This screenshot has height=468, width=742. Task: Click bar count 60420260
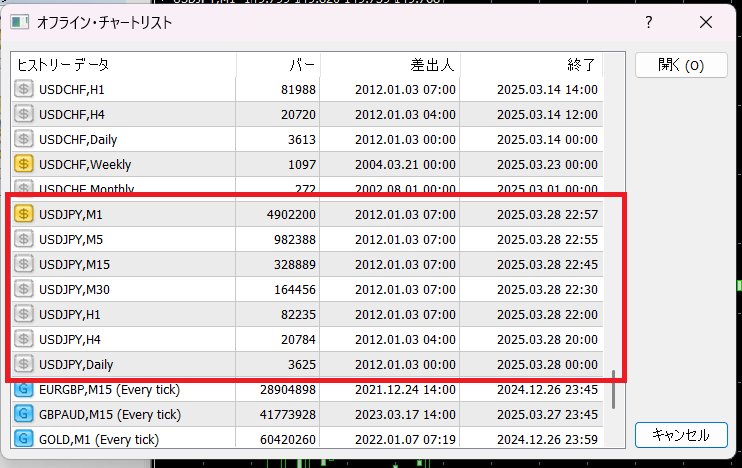click(288, 440)
